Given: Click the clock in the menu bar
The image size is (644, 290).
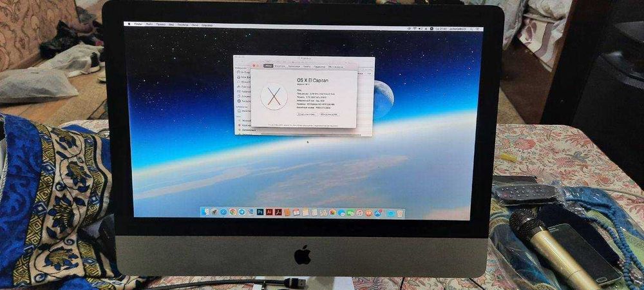Looking at the screenshot, I should pos(441,29).
